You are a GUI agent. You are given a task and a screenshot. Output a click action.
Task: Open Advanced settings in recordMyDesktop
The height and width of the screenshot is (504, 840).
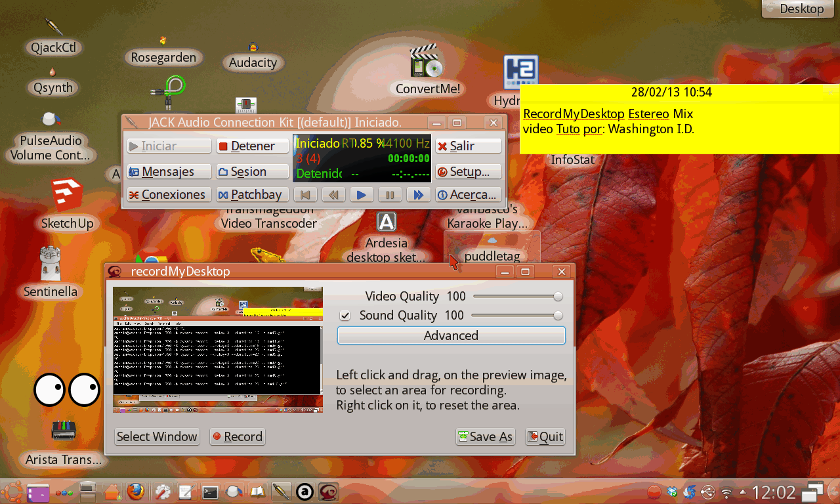[451, 335]
